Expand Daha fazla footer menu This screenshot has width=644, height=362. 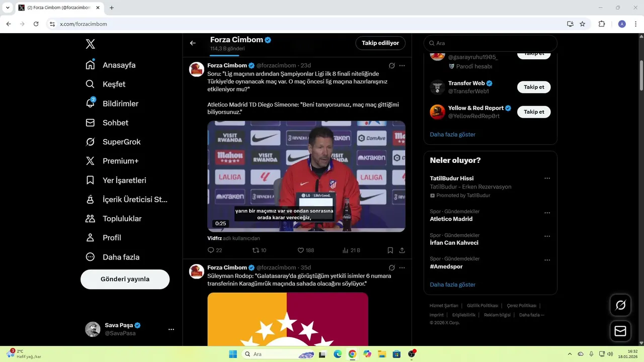531,315
